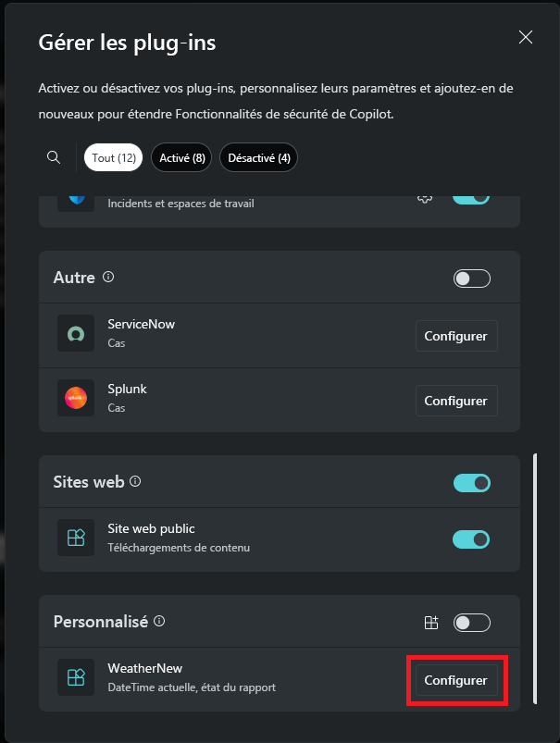Select the ServiceNow plugin icon
Image resolution: width=560 pixels, height=743 pixels.
[x=75, y=334]
